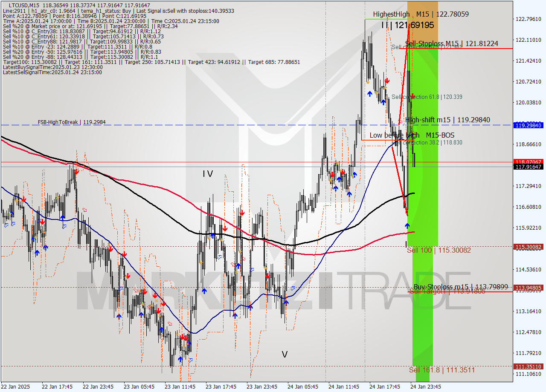Click the 111.10610 price axis value
The height and width of the screenshot is (392, 546).
pos(529,374)
